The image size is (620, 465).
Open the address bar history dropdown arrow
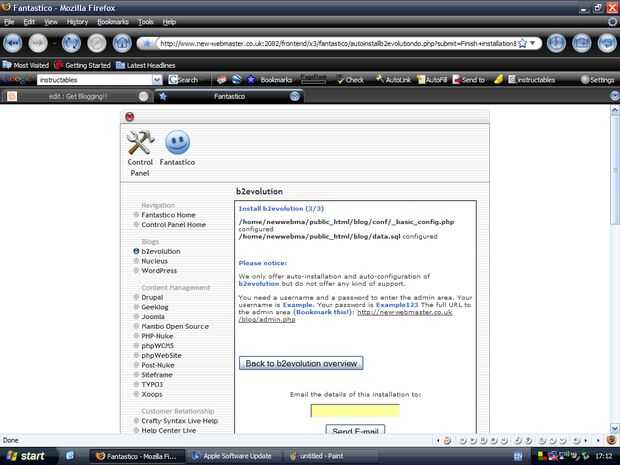(533, 43)
